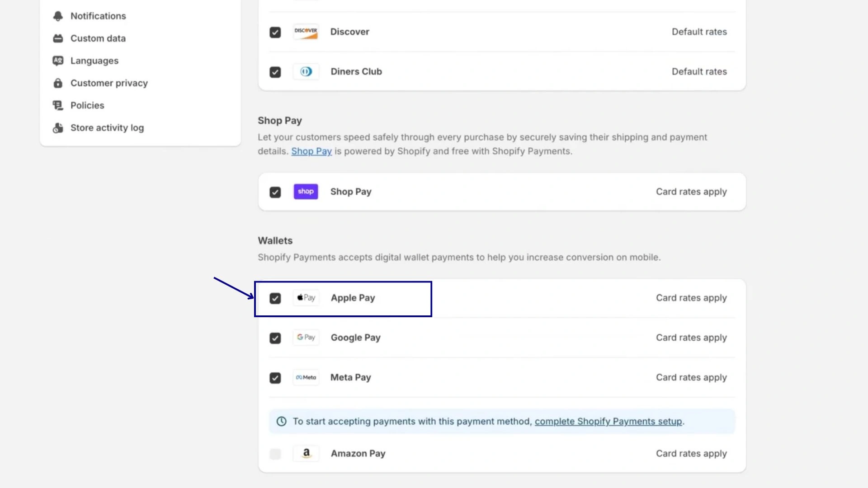This screenshot has height=488, width=868.
Task: Click the complete Shopify Payments setup link
Action: tap(609, 422)
